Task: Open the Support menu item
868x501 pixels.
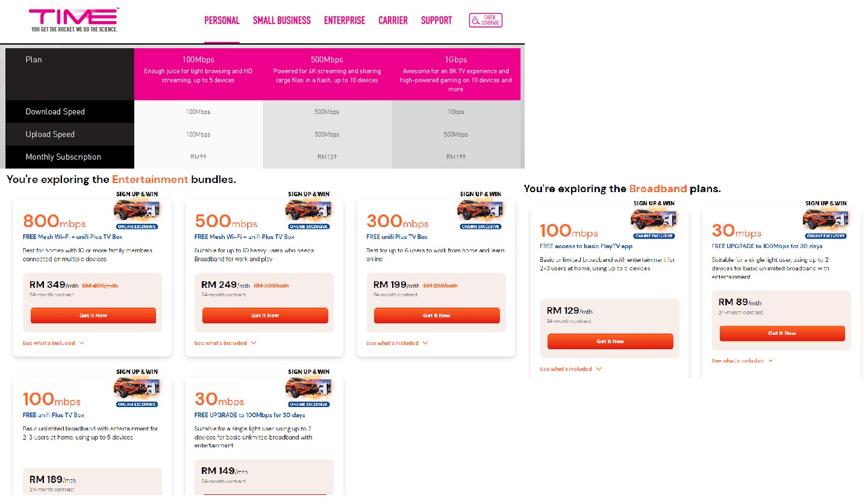Action: [436, 20]
